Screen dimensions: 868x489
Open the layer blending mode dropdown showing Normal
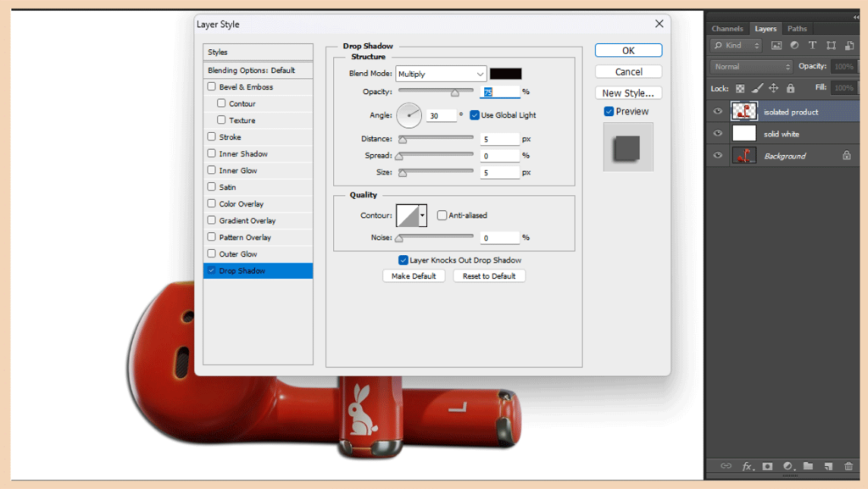(x=750, y=66)
